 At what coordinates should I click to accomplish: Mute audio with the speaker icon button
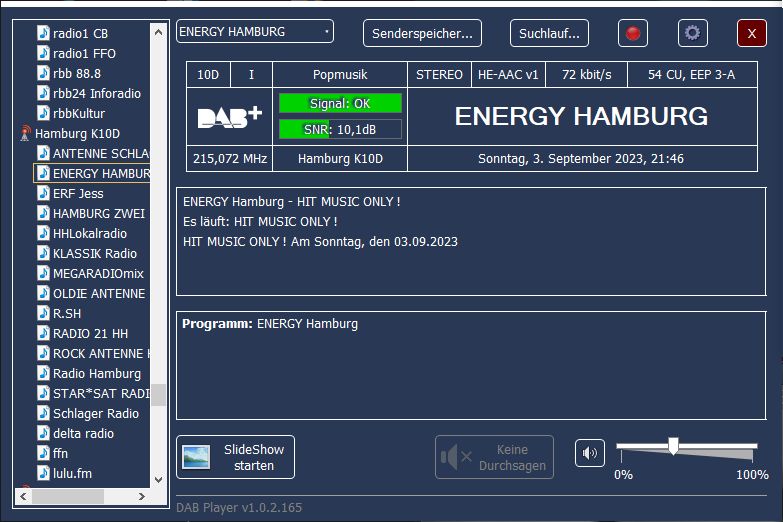click(590, 453)
